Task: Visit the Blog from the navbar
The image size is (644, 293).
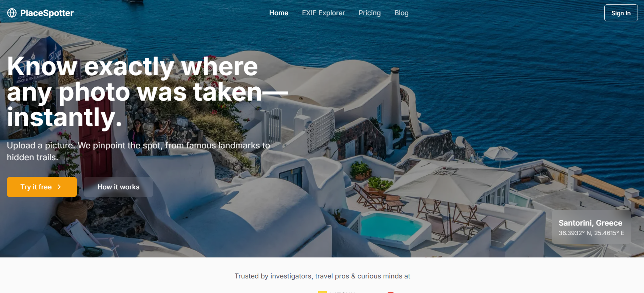Action: tap(401, 13)
